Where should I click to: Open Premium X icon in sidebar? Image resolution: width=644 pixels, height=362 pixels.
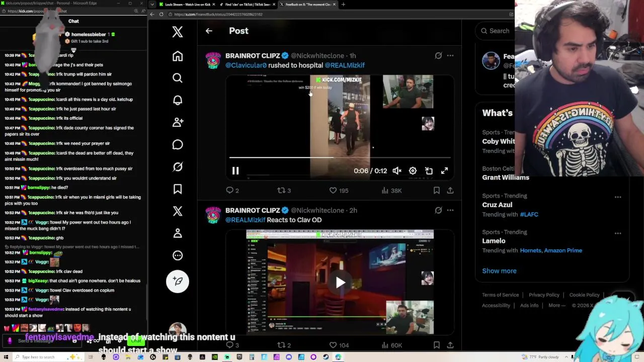coord(178,211)
